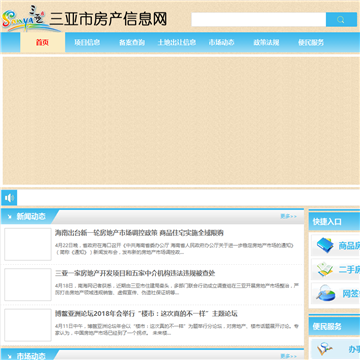The height and width of the screenshot is (360, 360).
Task: Click the summary text starting 4月11日中午
Action: 177,329
